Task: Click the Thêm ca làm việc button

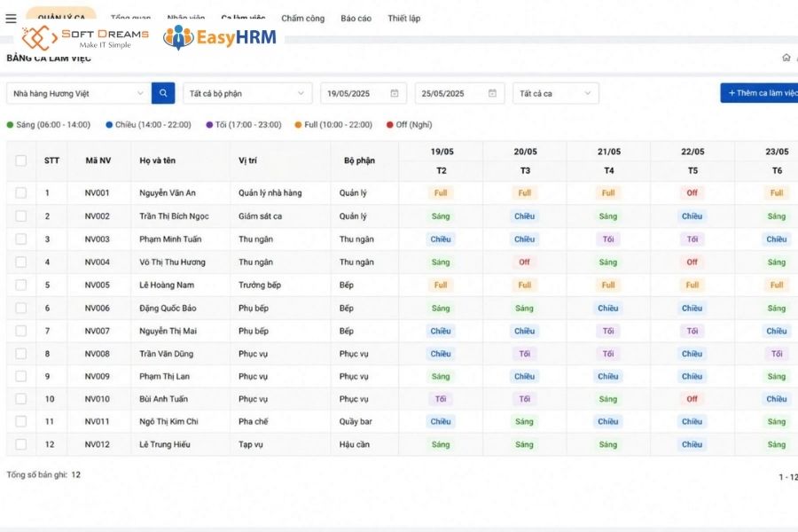Action: pyautogui.click(x=759, y=92)
